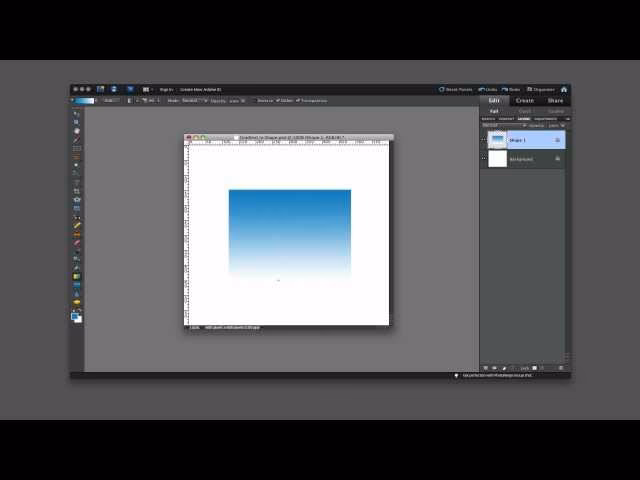Screen dimensions: 640x480
Task: Select the Type tool
Action: (76, 182)
